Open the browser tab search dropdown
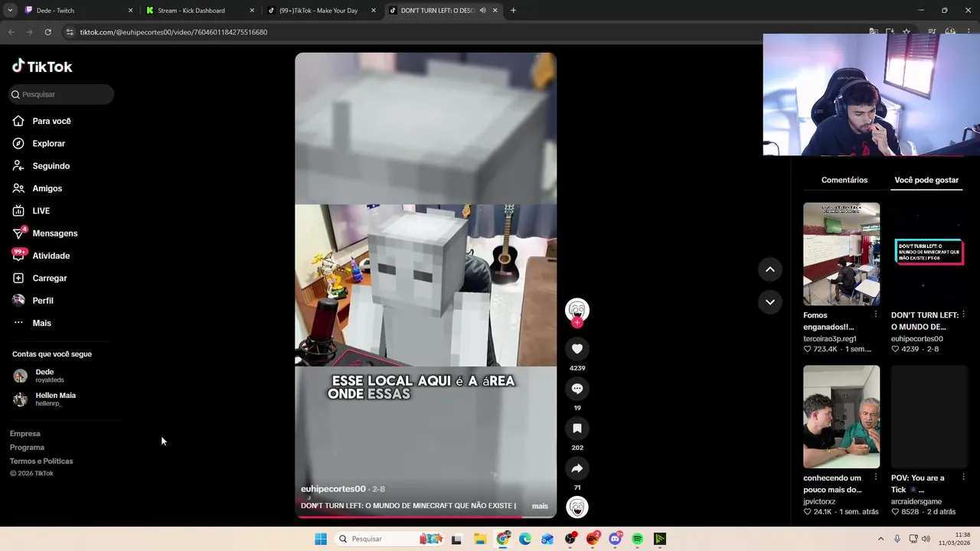The height and width of the screenshot is (551, 980). pyautogui.click(x=10, y=11)
